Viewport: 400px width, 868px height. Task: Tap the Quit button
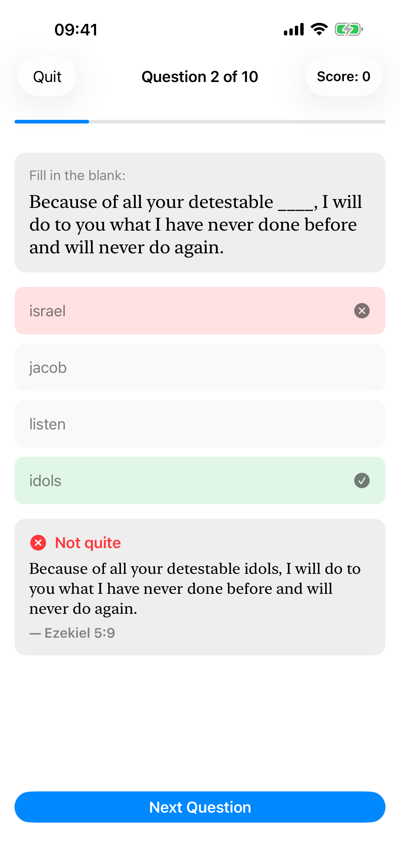tap(47, 77)
